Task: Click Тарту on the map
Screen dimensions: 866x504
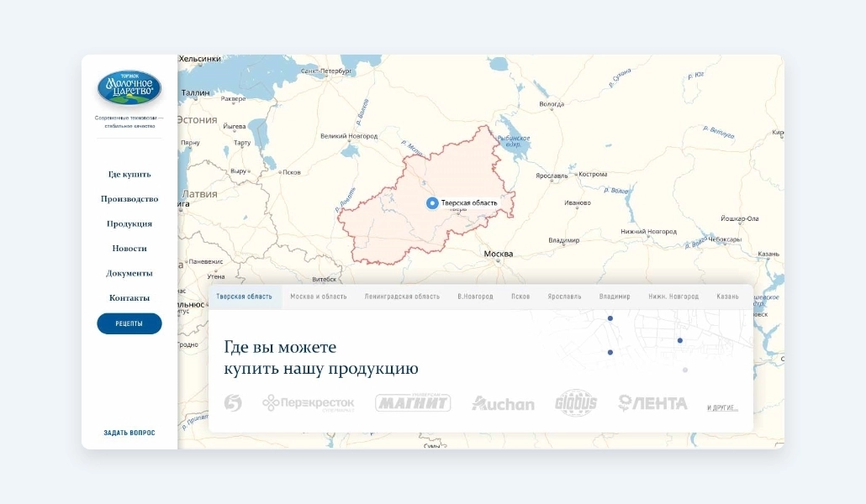Action: coord(242,143)
